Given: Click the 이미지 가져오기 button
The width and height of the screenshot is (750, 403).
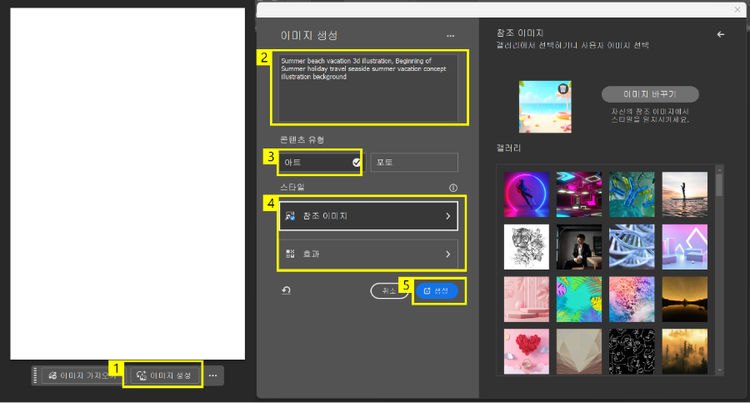Looking at the screenshot, I should [81, 375].
